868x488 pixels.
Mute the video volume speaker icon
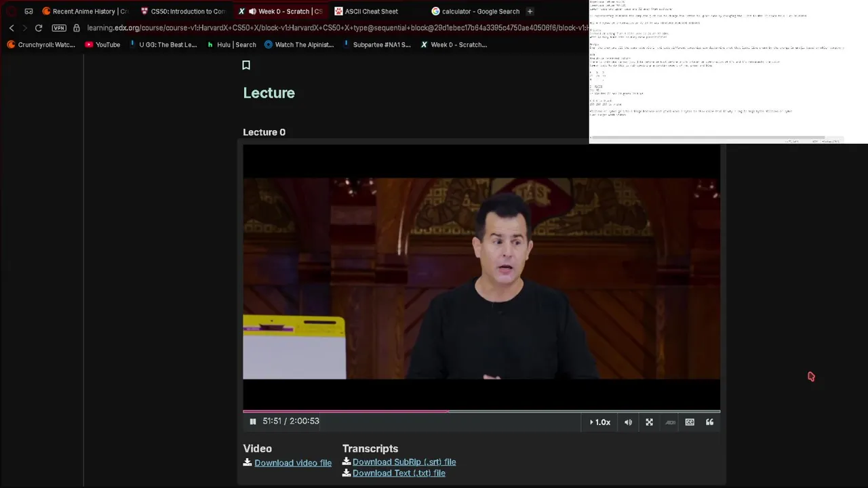coord(628,422)
